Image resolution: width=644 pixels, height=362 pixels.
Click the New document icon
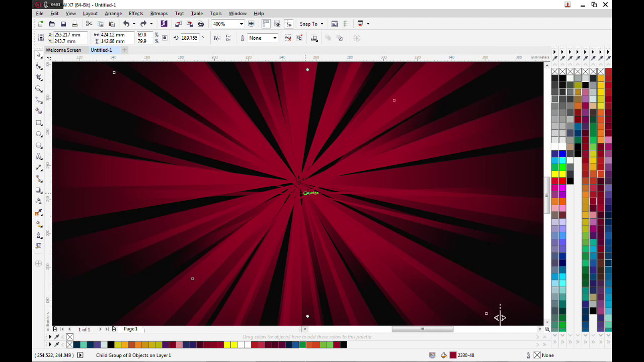point(40,24)
